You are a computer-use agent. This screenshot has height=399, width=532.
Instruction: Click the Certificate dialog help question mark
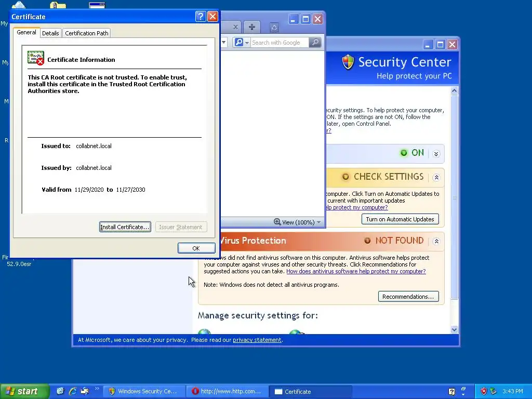tap(201, 16)
